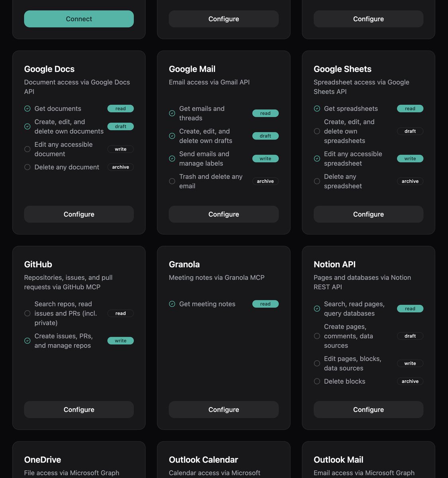
Task: Click 'Email access via Gmail API' description
Action: pos(209,82)
